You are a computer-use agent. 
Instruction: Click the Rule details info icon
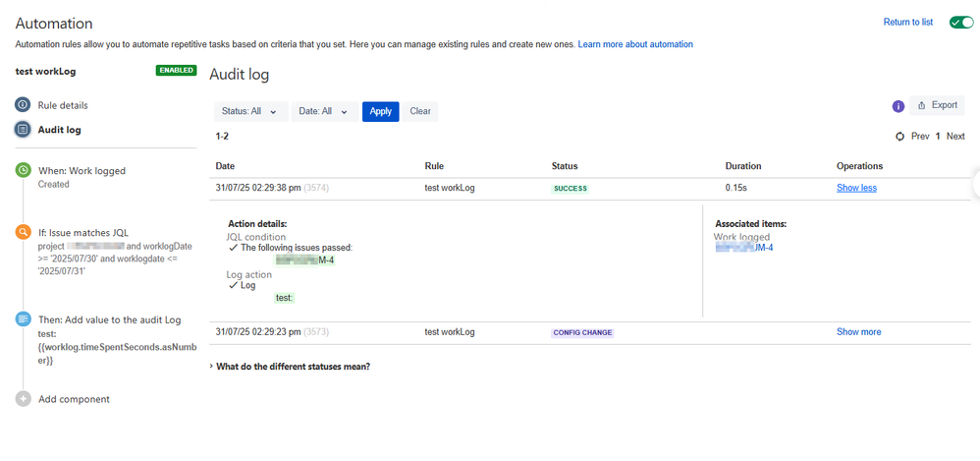tap(23, 105)
